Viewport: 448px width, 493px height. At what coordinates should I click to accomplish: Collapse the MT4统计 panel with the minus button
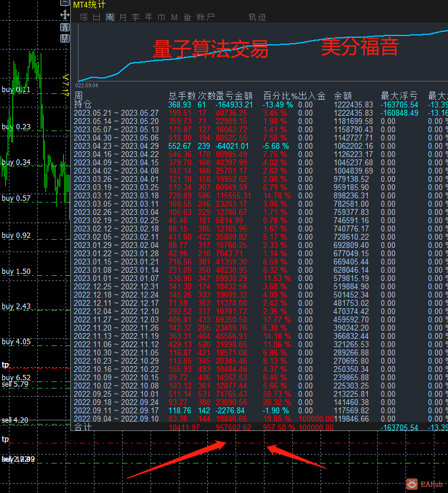pos(65,2)
